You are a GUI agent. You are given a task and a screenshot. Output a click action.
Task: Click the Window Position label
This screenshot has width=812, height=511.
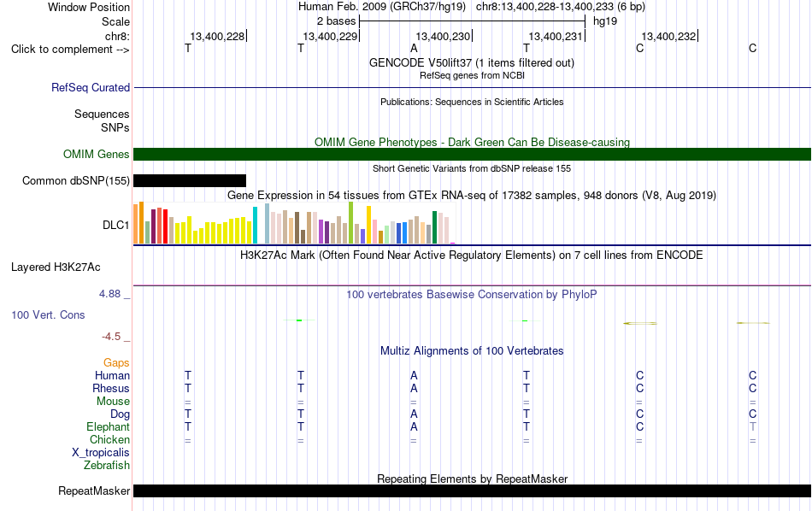click(x=89, y=7)
